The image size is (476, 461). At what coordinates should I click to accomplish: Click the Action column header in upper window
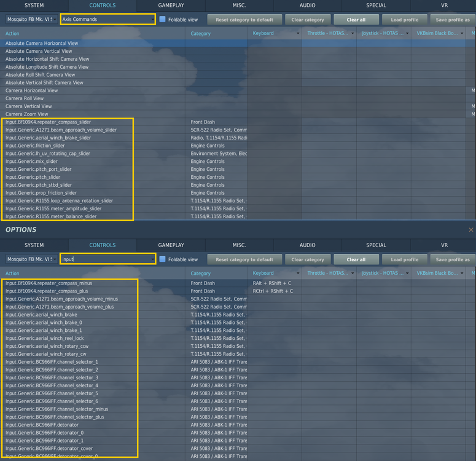(x=93, y=33)
